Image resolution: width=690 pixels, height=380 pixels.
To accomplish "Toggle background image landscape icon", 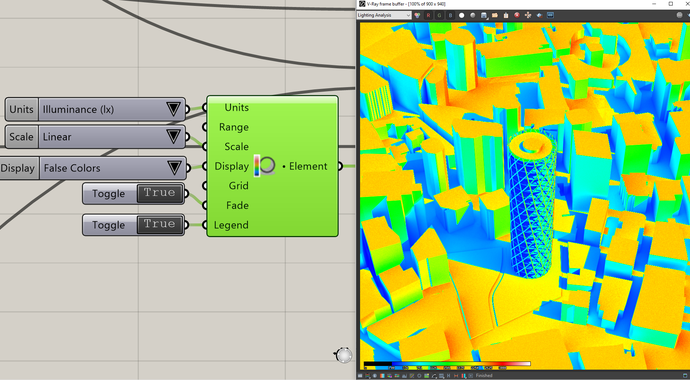I will click(x=426, y=376).
